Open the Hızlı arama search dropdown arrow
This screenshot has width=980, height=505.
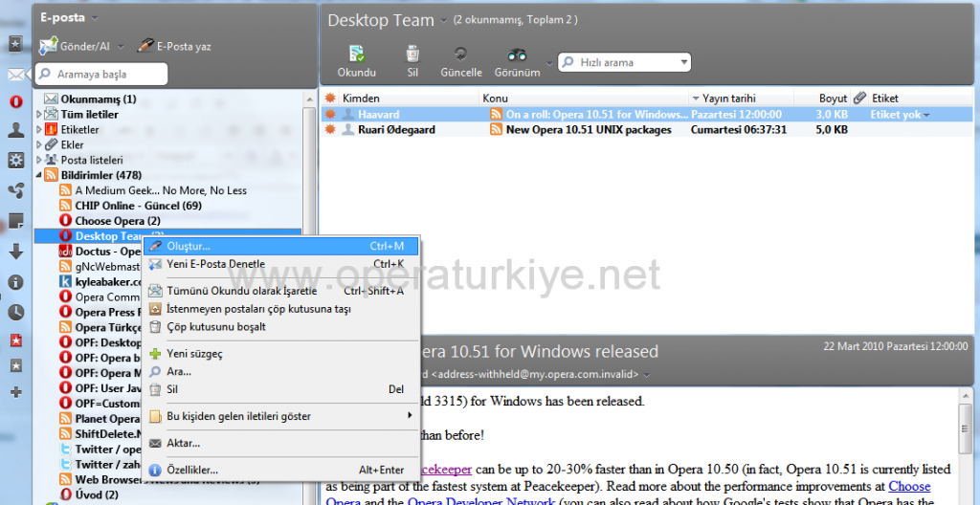click(683, 62)
